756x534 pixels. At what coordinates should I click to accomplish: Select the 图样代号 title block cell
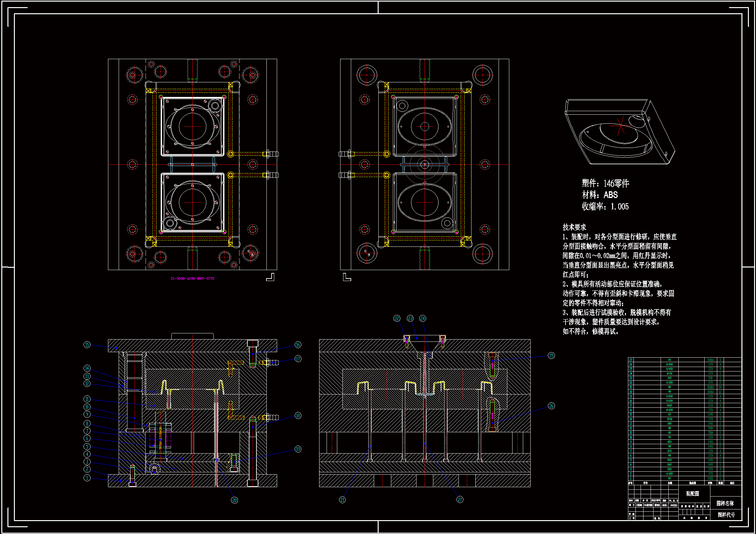(x=726, y=515)
